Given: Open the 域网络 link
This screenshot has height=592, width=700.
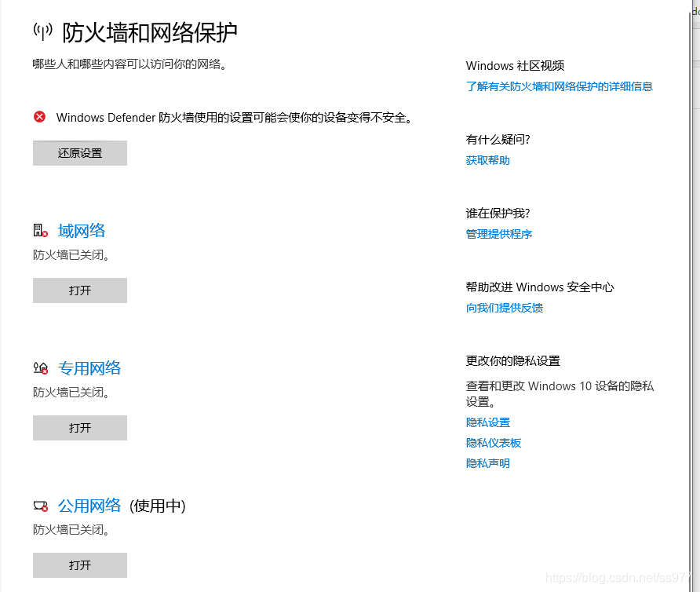Looking at the screenshot, I should pos(82,231).
